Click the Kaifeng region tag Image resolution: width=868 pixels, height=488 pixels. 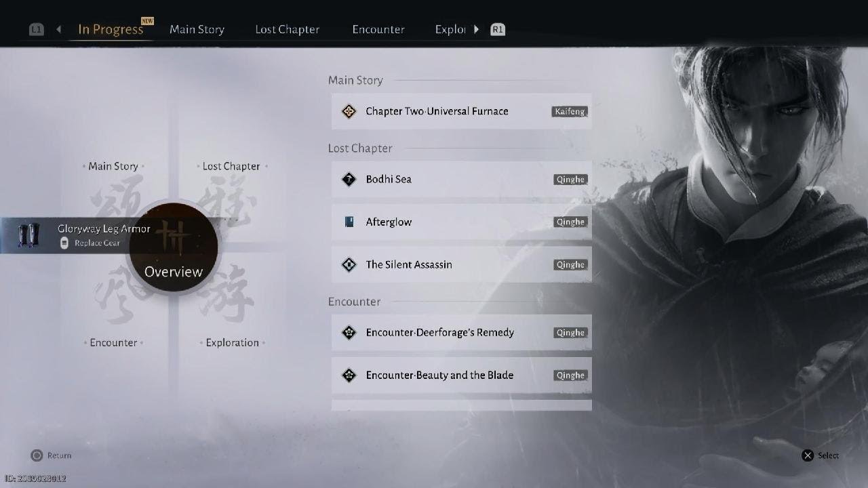(570, 111)
